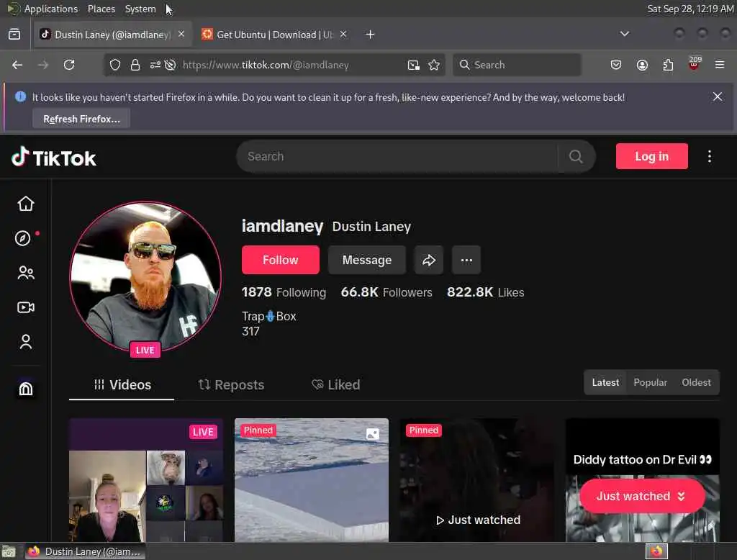Close the Get Ubuntu tab
This screenshot has width=737, height=560.
tap(343, 34)
